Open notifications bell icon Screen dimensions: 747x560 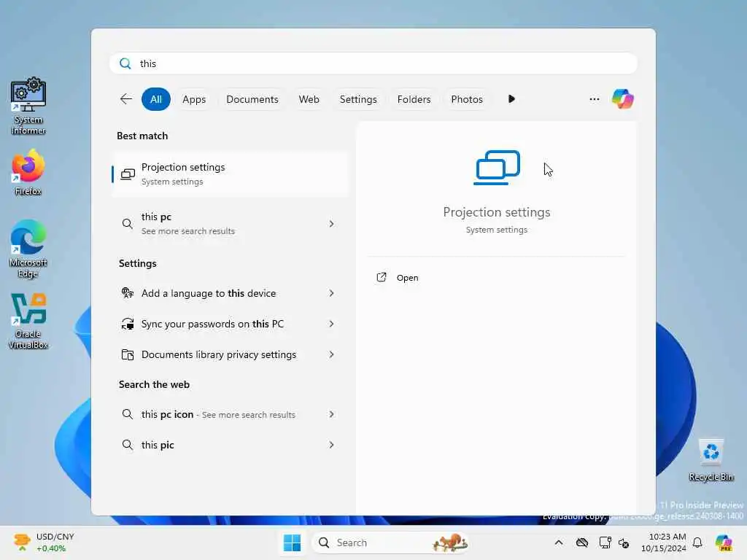pos(697,542)
